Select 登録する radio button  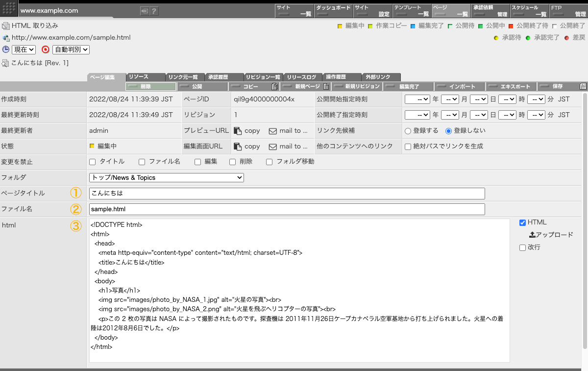[x=408, y=131]
